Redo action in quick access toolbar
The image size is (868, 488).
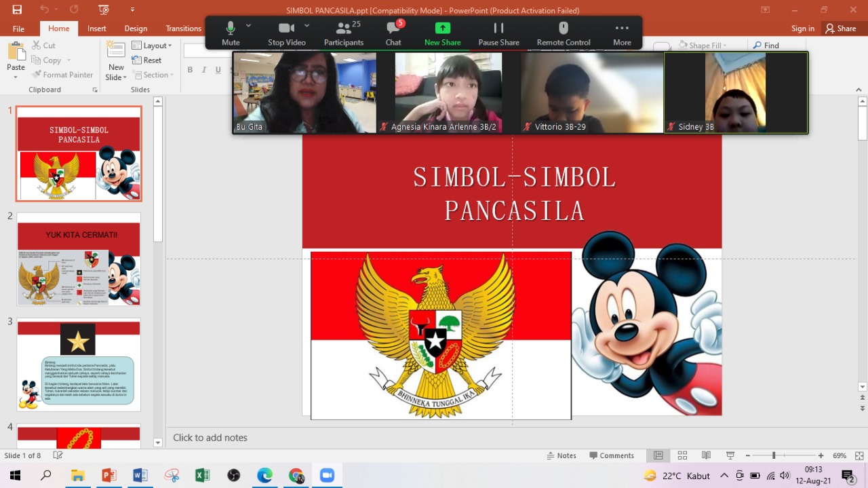pyautogui.click(x=74, y=10)
